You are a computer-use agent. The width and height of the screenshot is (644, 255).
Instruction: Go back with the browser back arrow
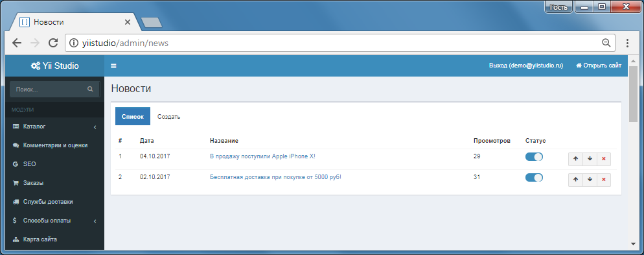[x=16, y=43]
